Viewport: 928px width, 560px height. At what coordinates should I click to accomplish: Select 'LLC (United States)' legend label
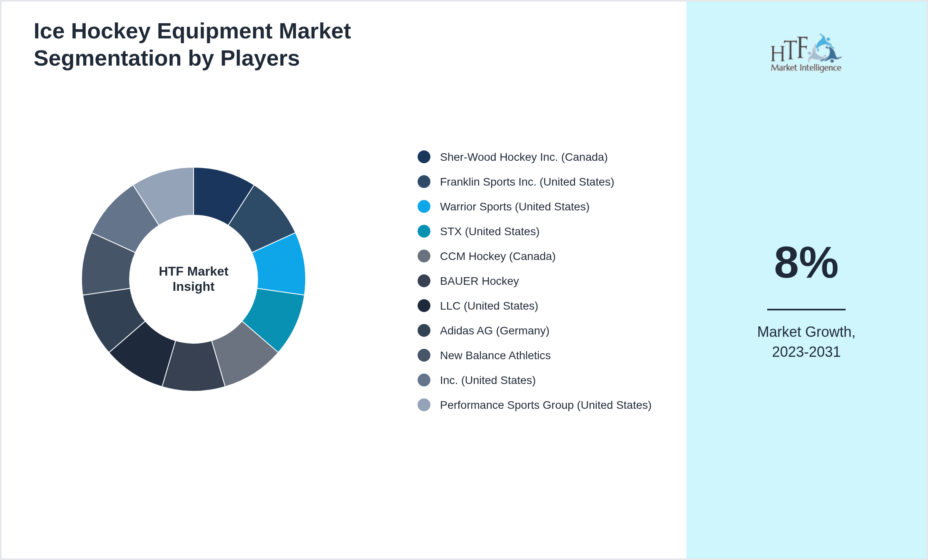[x=489, y=306]
